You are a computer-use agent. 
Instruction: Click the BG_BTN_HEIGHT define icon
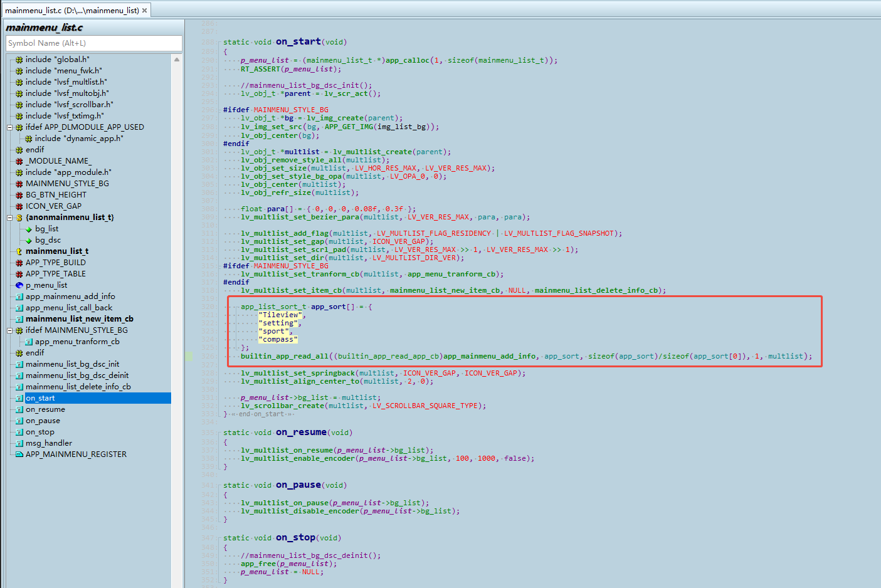pyautogui.click(x=19, y=195)
